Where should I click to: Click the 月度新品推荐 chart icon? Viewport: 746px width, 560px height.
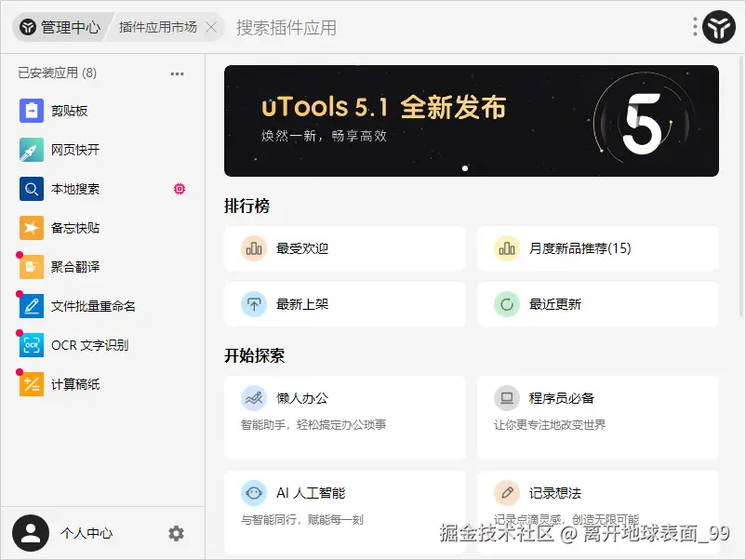[507, 248]
